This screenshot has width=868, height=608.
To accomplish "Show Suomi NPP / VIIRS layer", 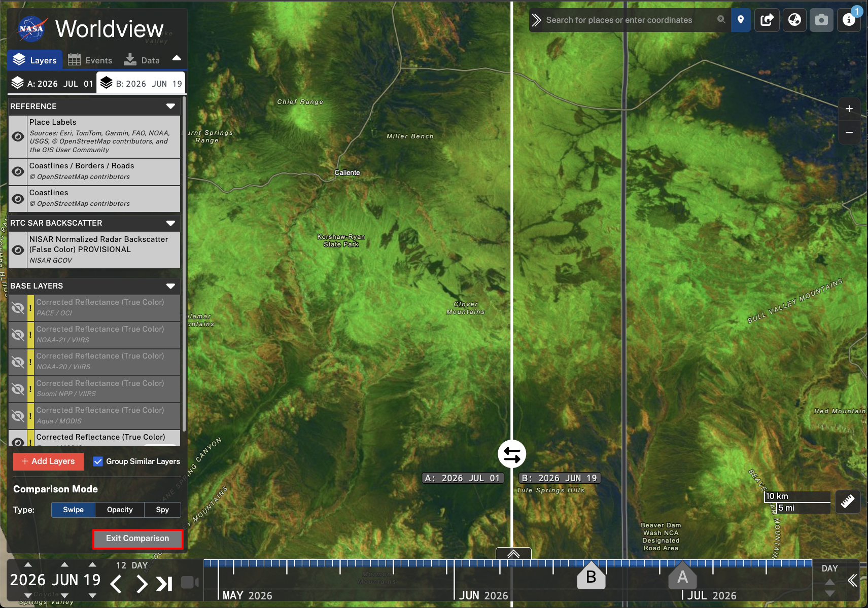I will pyautogui.click(x=18, y=389).
